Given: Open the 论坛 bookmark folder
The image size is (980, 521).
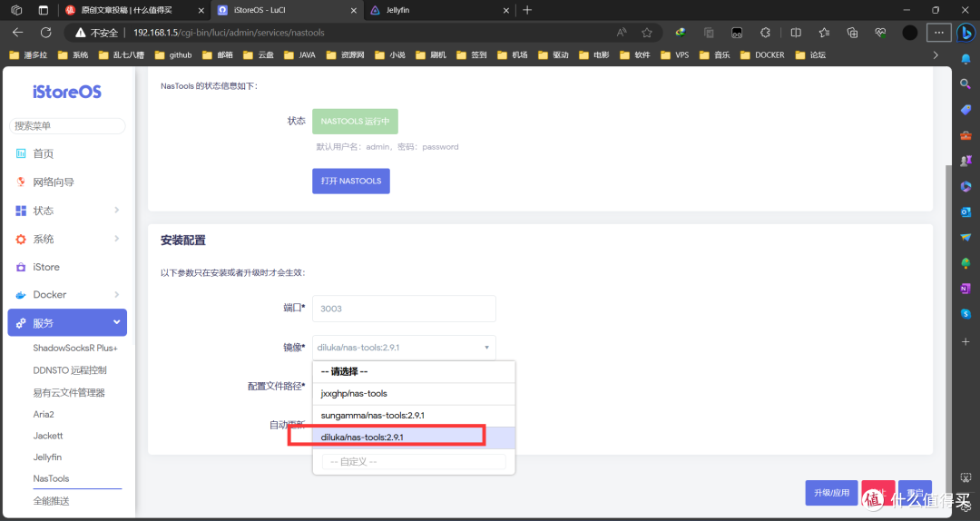Looking at the screenshot, I should pyautogui.click(x=810, y=55).
